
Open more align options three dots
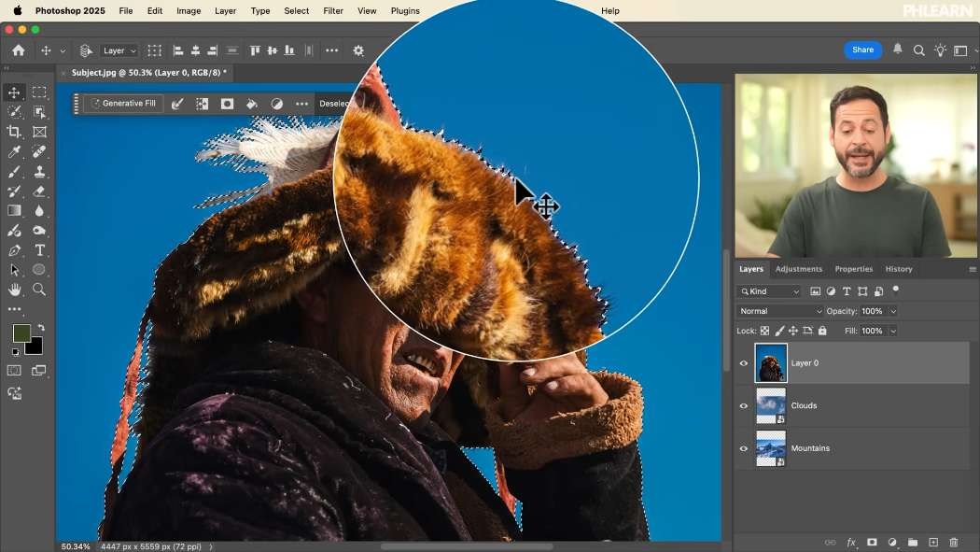(332, 50)
